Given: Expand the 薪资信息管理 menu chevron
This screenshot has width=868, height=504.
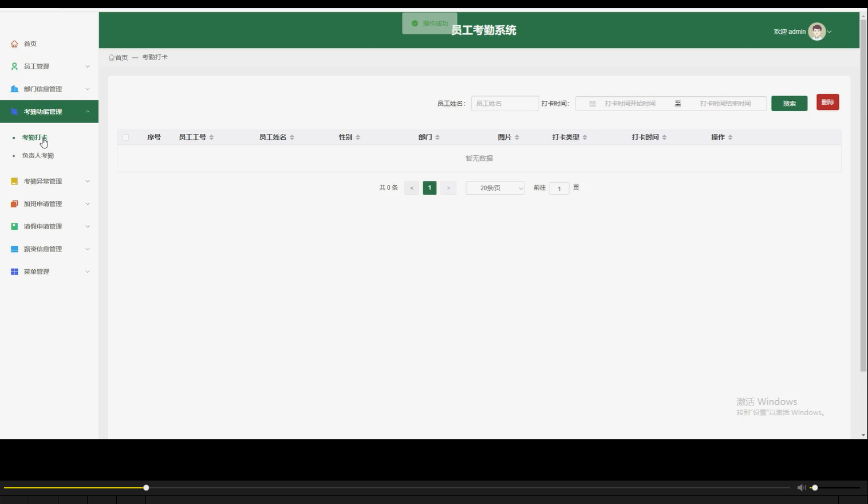Looking at the screenshot, I should tap(88, 249).
